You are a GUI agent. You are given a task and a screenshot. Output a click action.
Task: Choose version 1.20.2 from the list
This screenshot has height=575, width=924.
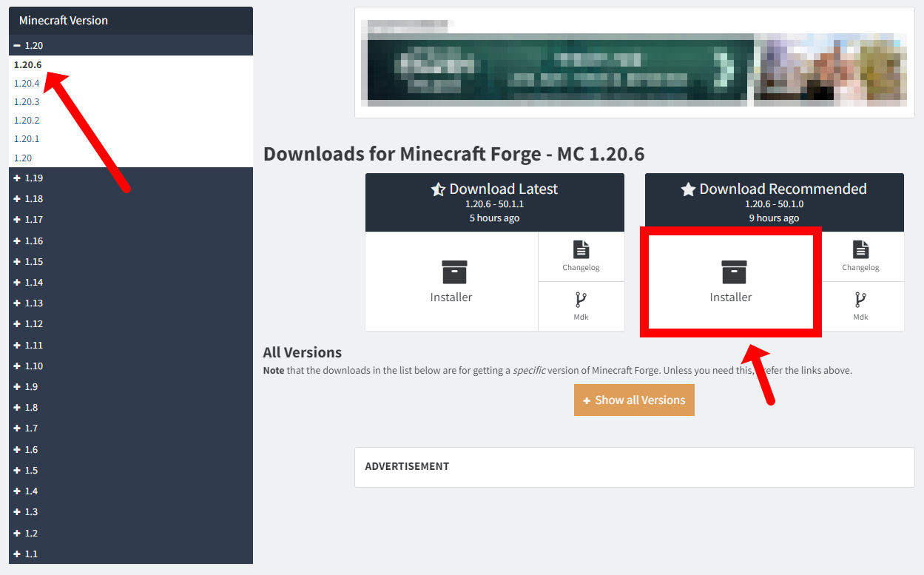coord(27,120)
